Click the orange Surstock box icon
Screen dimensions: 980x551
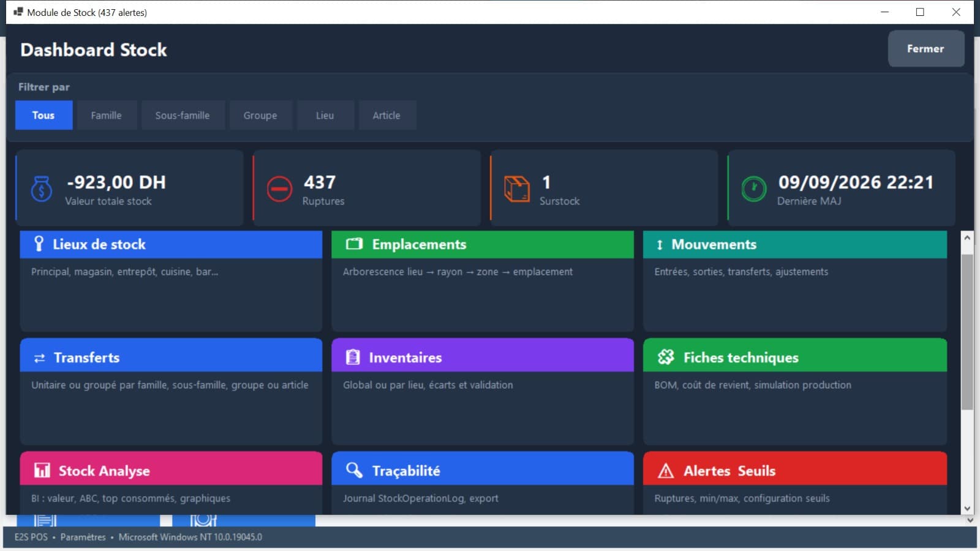516,189
